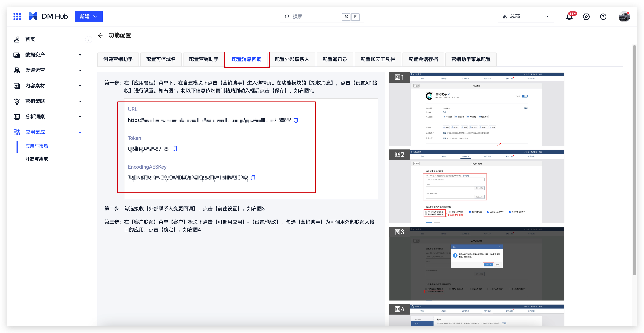Open the app grid launcher icon
Screen dimensions: 644x333
click(x=17, y=17)
